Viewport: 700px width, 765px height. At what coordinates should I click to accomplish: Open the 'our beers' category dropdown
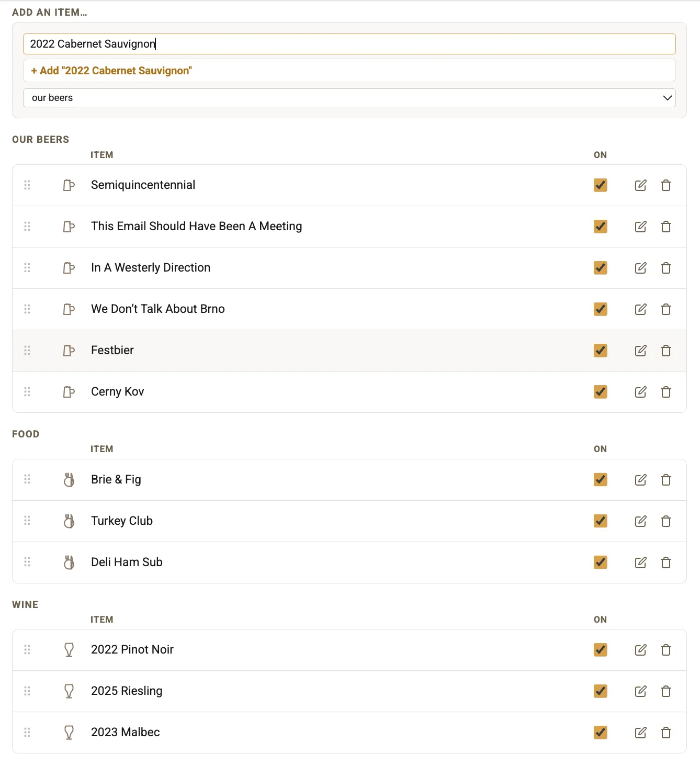point(349,98)
